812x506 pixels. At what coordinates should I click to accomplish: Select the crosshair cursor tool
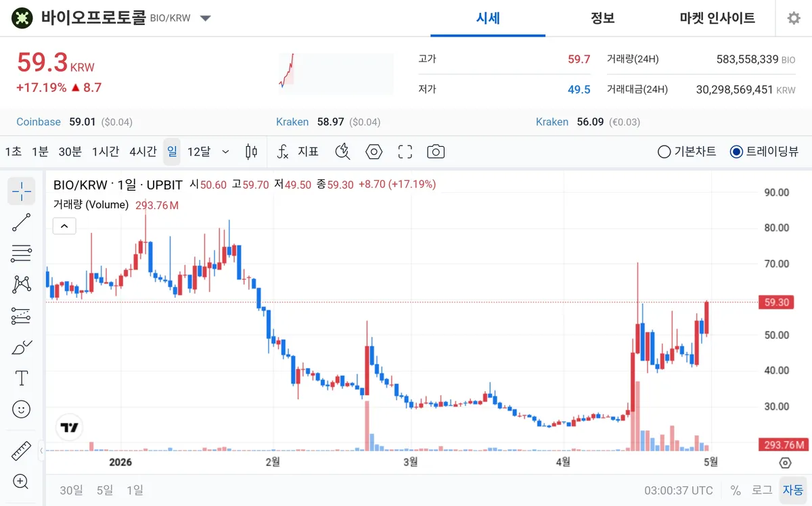pyautogui.click(x=21, y=191)
